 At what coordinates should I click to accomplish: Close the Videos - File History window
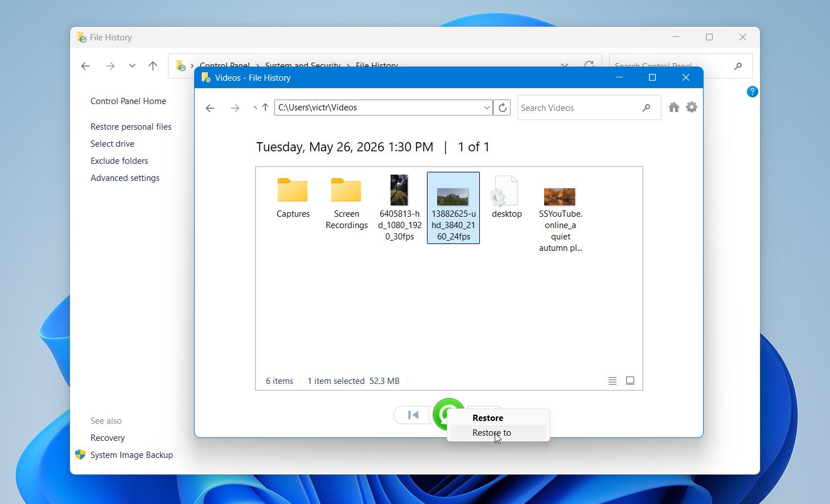coord(686,77)
